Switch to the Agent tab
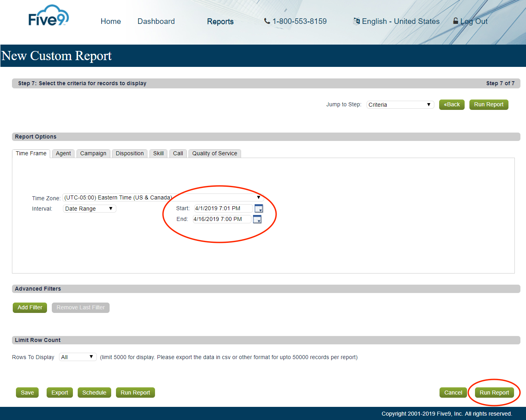 coord(63,153)
